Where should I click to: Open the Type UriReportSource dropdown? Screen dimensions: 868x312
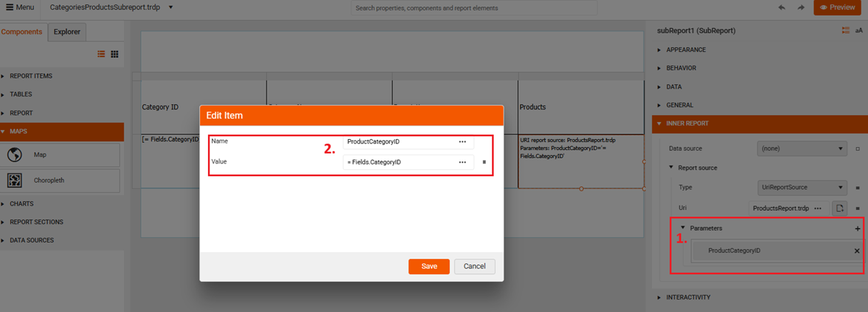tap(802, 187)
